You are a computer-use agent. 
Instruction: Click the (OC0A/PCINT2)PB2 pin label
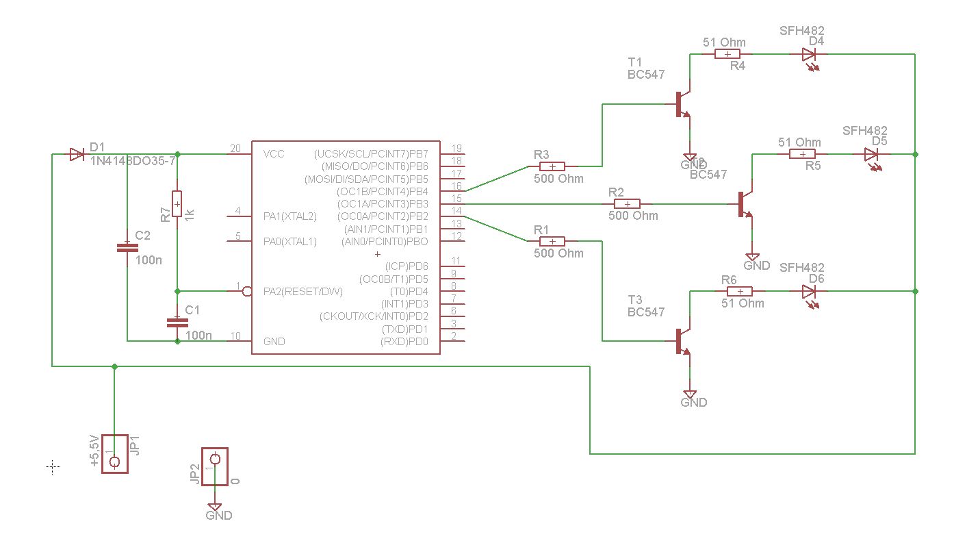(382, 216)
